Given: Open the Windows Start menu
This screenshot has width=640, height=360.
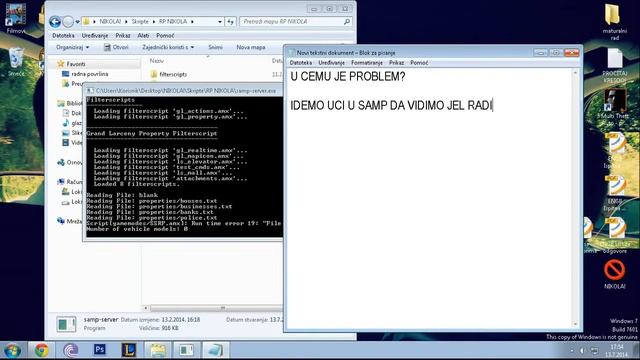Looking at the screenshot, I should (x=13, y=350).
